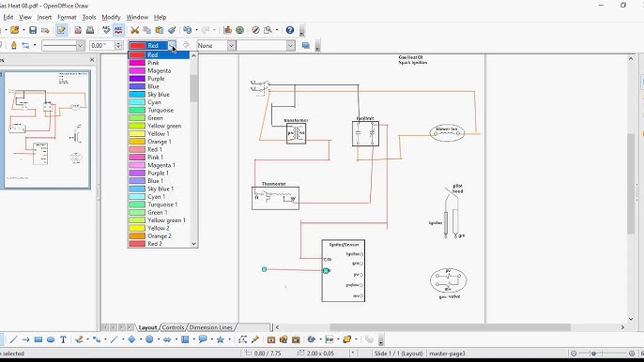644x362 pixels.
Task: Click the line width input field
Action: (x=101, y=45)
